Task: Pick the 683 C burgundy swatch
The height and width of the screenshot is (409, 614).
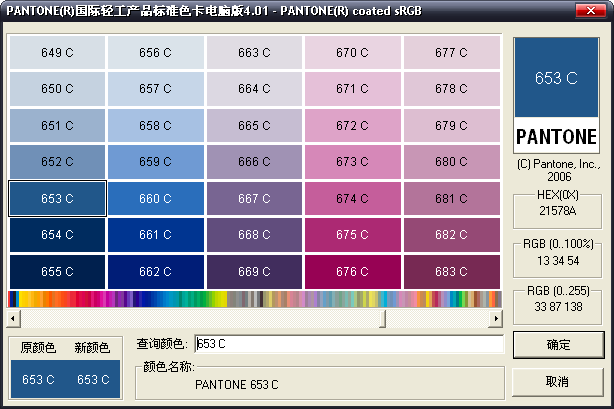Action: [452, 272]
